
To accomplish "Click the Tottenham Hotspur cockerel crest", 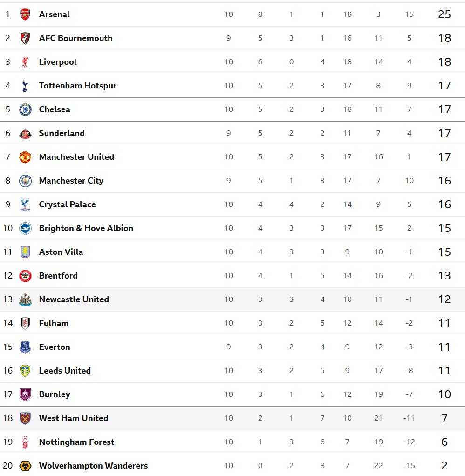I will click(25, 86).
